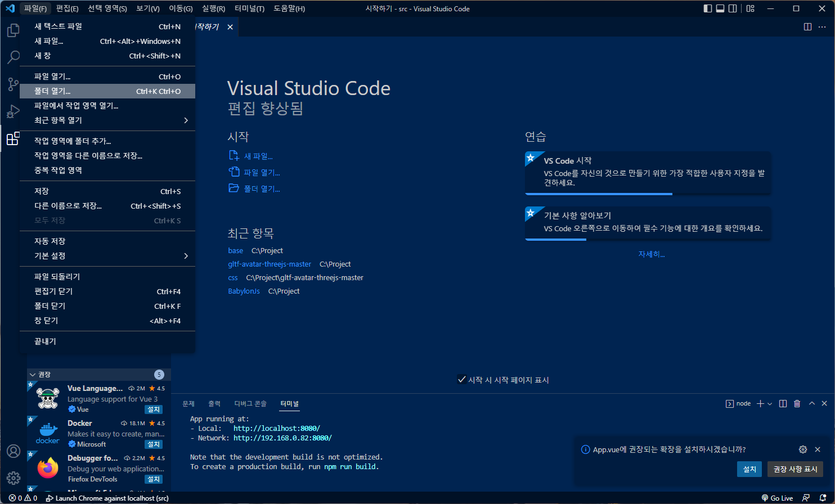The image size is (835, 504).
Task: Open the Search view in activity bar
Action: click(13, 57)
